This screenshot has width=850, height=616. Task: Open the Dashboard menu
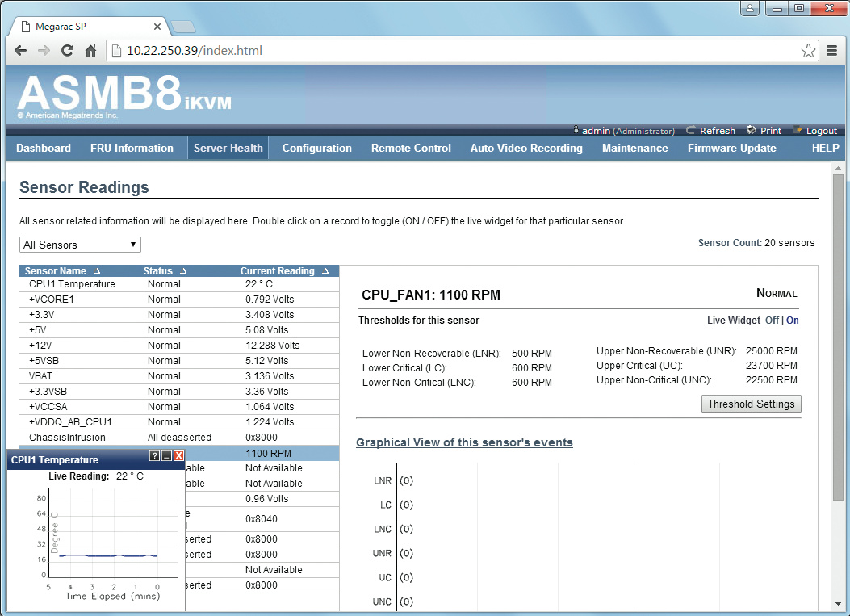(44, 148)
